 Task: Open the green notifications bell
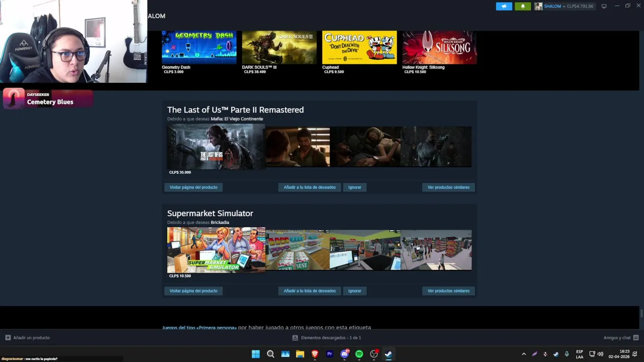pos(523,6)
